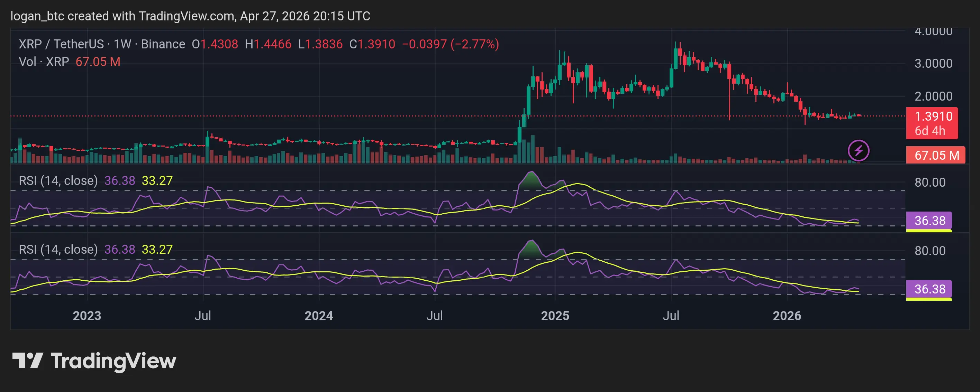Click the Vol · XRP indicator label

click(x=44, y=62)
